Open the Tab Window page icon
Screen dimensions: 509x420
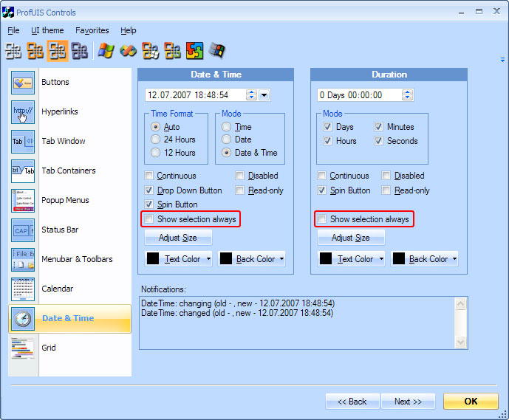(x=23, y=142)
